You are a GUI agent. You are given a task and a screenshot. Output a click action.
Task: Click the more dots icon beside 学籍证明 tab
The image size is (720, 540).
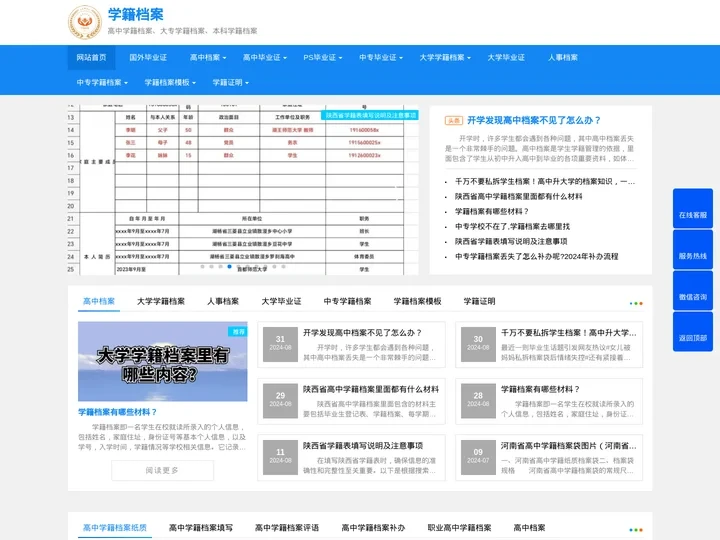636,303
